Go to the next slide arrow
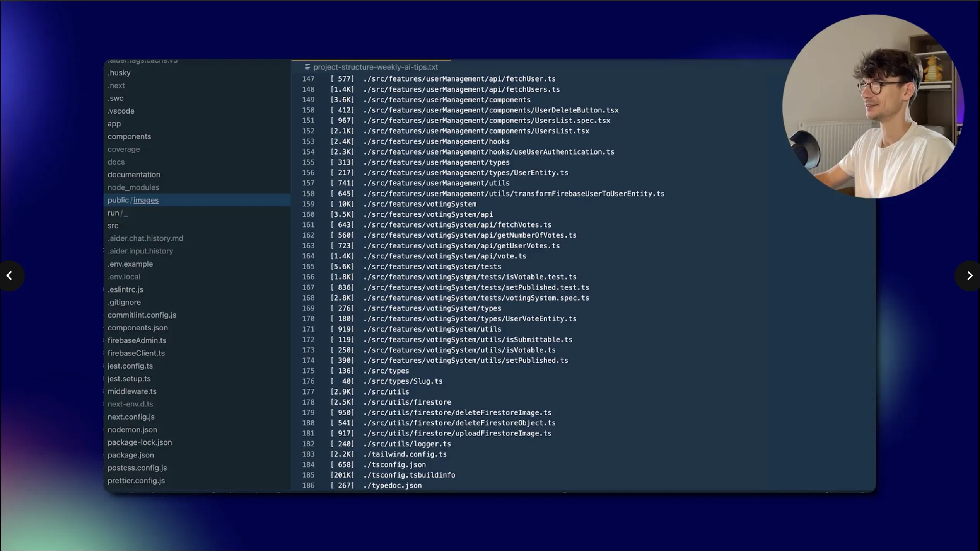Screen dimensions: 980x551 click(969, 275)
